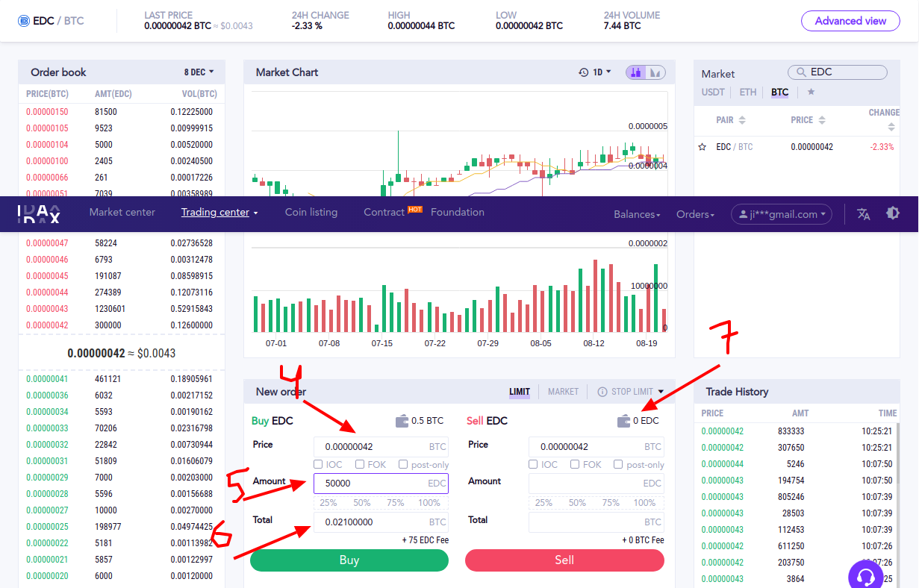Select the BTC market tab
919x588 pixels.
[x=779, y=93]
